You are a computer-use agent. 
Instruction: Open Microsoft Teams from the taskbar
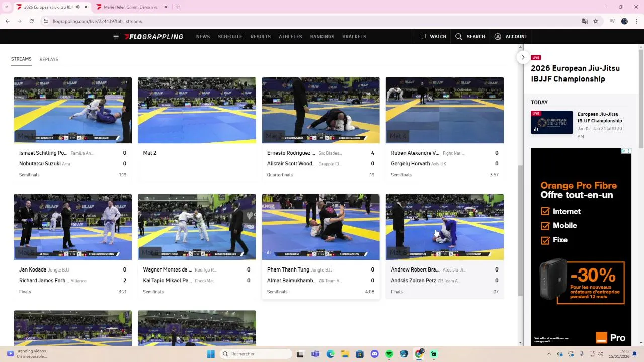click(315, 354)
